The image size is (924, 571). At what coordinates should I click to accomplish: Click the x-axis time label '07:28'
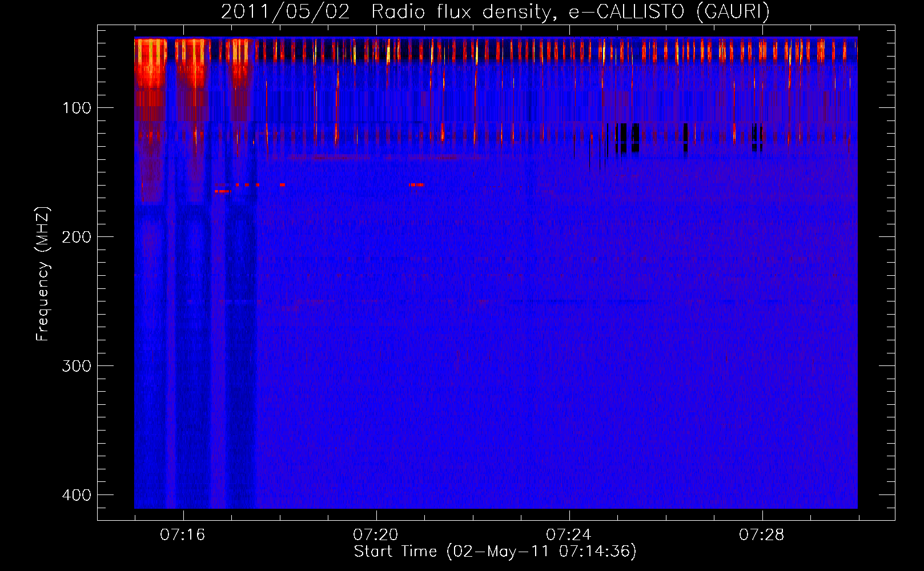tap(762, 534)
